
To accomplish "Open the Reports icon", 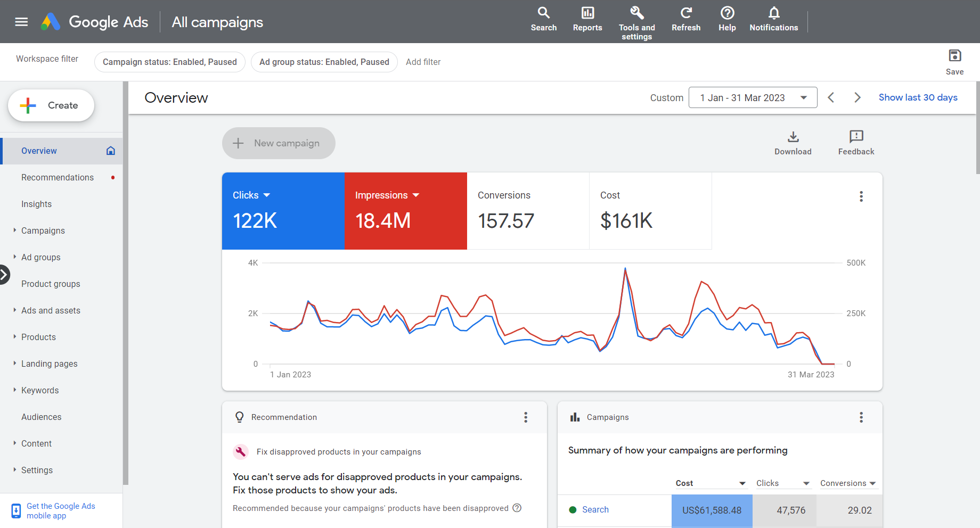I will [x=587, y=13].
